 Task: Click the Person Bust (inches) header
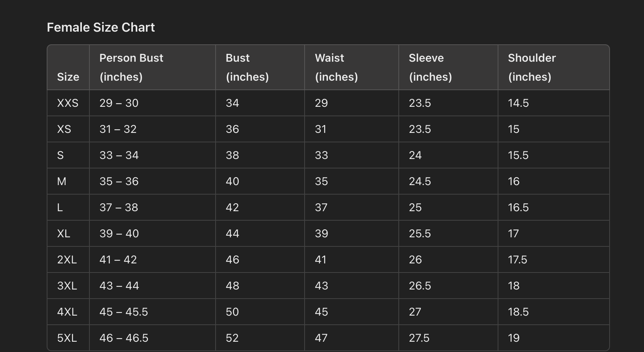click(131, 67)
